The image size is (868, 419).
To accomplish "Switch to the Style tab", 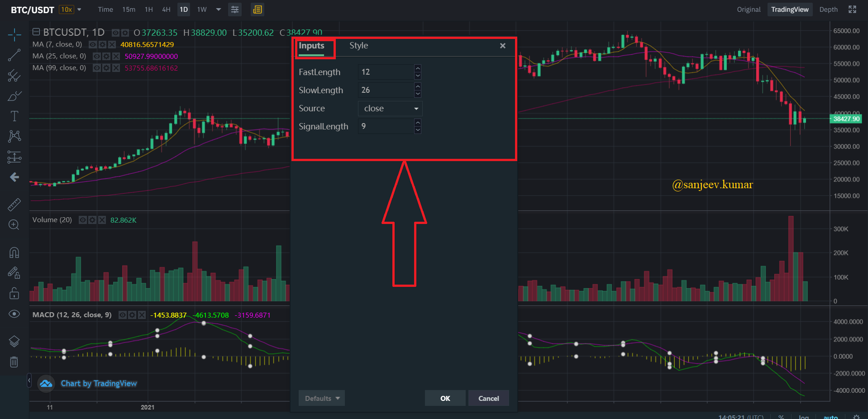I will pyautogui.click(x=358, y=46).
